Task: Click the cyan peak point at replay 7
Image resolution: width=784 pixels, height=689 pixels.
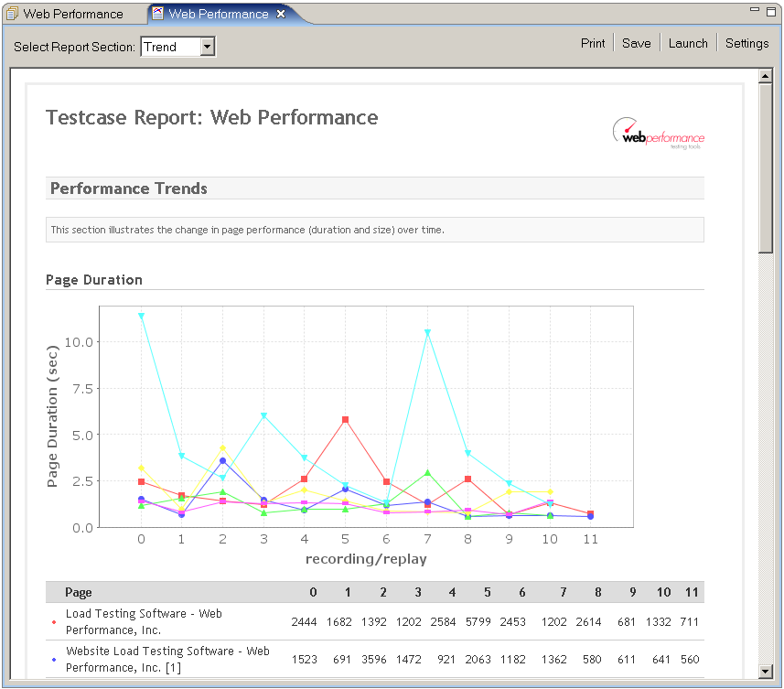Action: point(427,332)
